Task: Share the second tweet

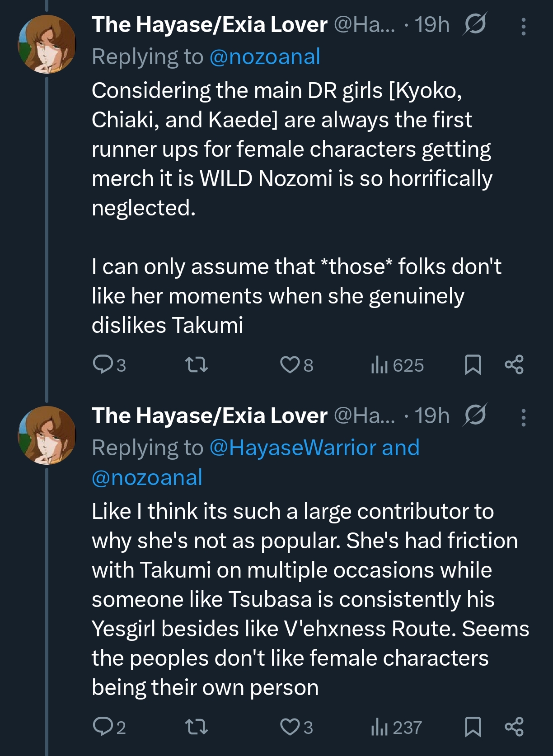Action: 514,727
